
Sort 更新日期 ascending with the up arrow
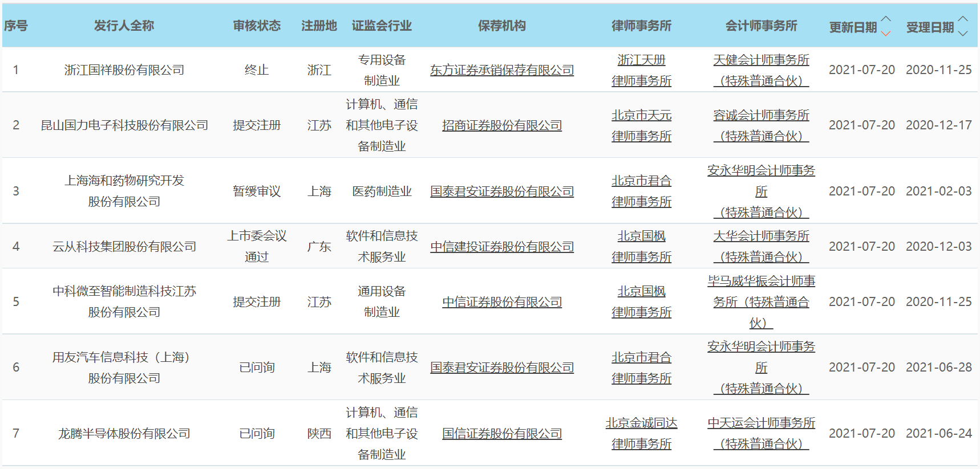(x=886, y=19)
